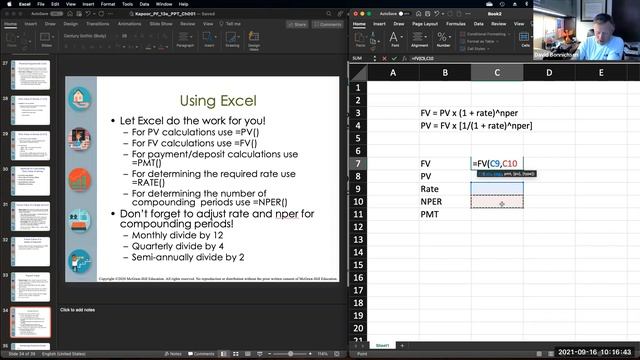Select row 12 header

[x=358, y=227]
